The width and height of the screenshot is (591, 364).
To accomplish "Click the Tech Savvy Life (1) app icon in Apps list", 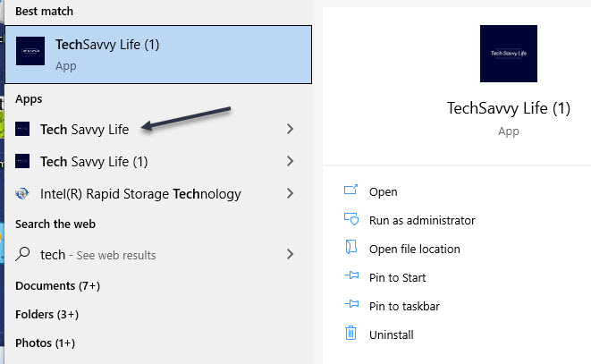I will pyautogui.click(x=23, y=161).
